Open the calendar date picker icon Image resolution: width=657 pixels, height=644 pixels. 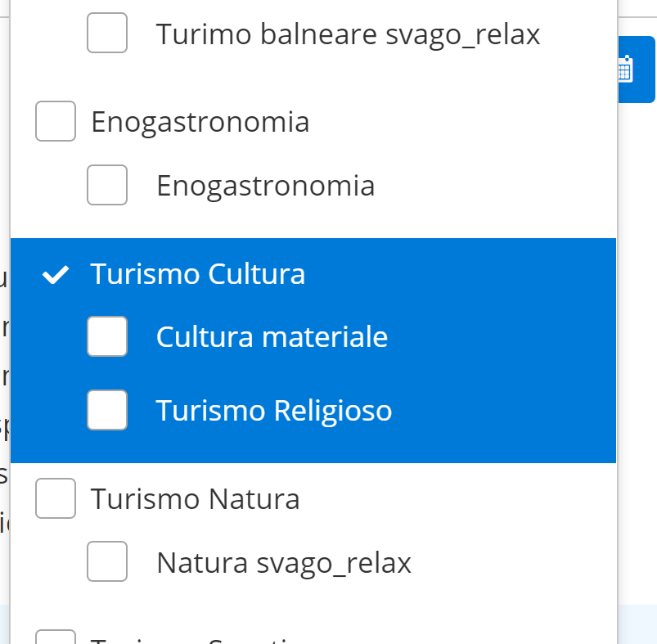point(626,70)
